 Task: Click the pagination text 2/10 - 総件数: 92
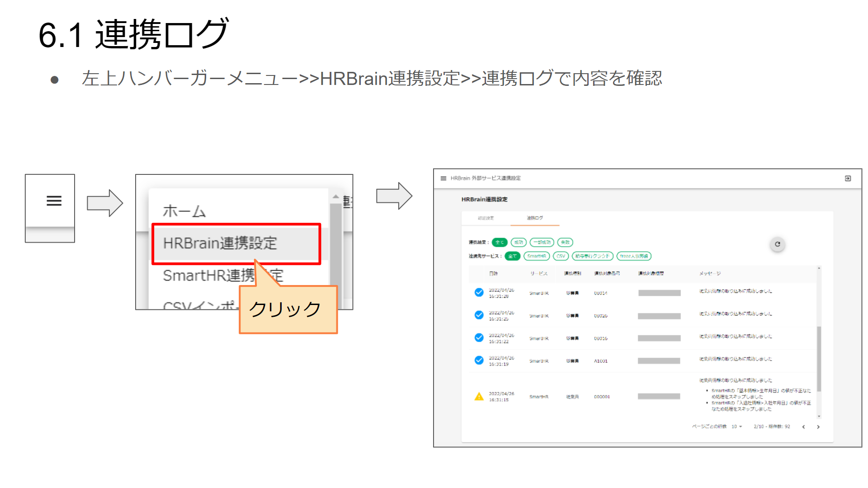pyautogui.click(x=772, y=427)
